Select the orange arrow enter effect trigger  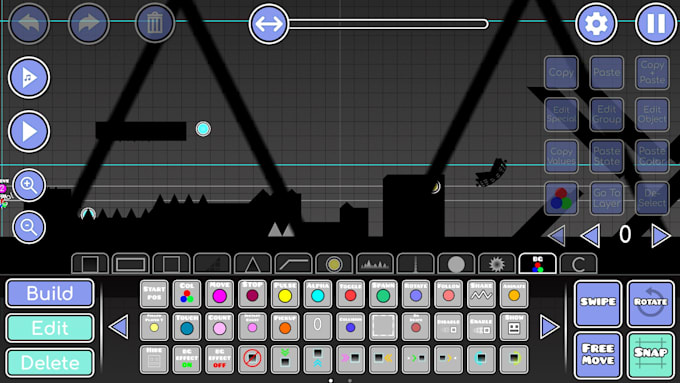(x=383, y=359)
